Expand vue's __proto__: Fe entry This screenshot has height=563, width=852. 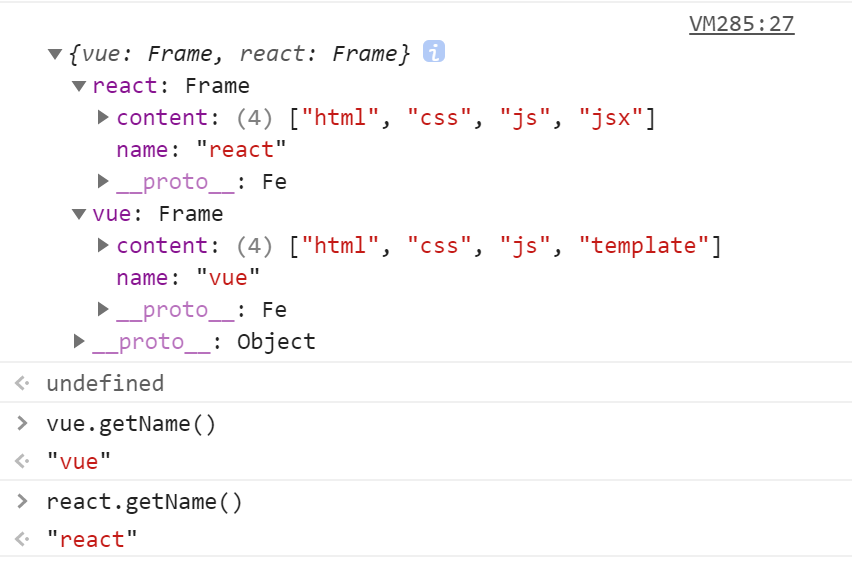pyautogui.click(x=103, y=309)
